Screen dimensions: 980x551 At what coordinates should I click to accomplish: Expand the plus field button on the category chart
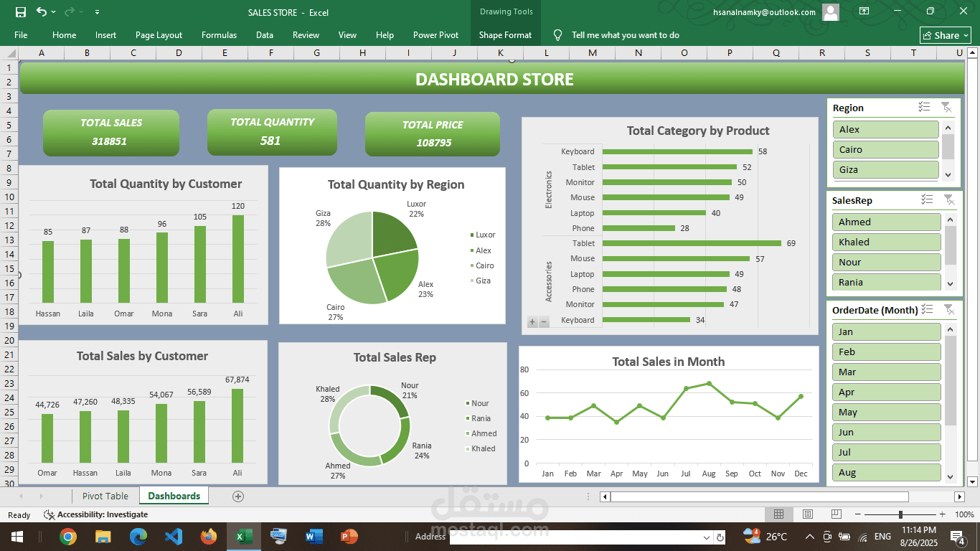click(x=532, y=322)
